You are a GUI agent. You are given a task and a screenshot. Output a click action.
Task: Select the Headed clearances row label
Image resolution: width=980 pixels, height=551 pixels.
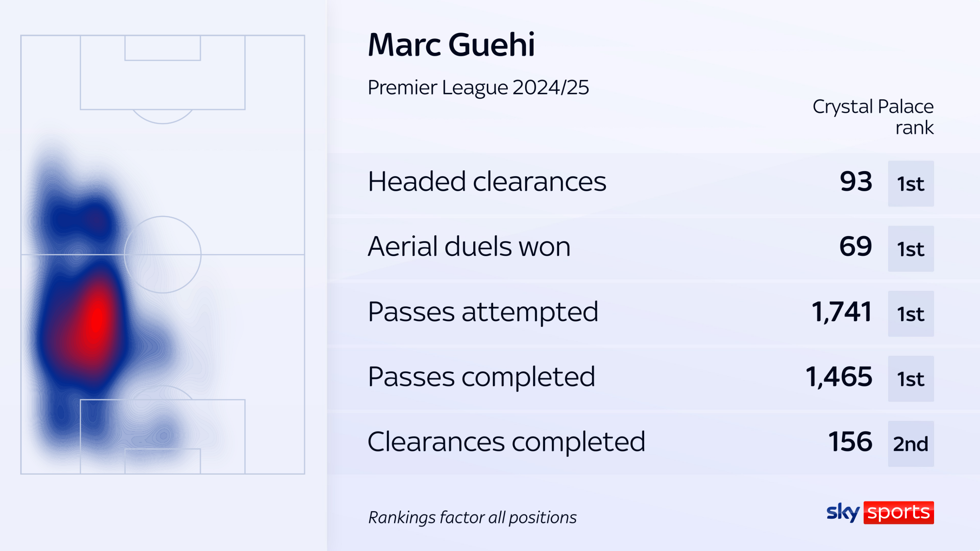point(487,182)
